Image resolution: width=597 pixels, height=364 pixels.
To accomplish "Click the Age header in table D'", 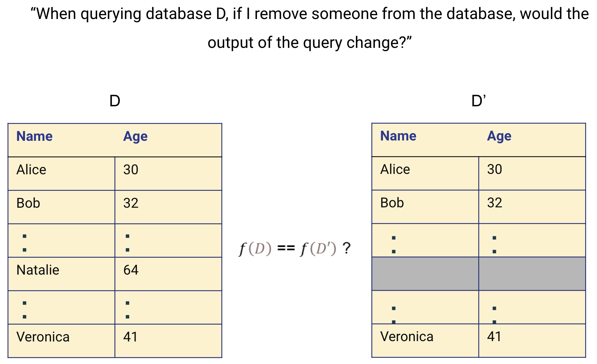I will [x=499, y=136].
